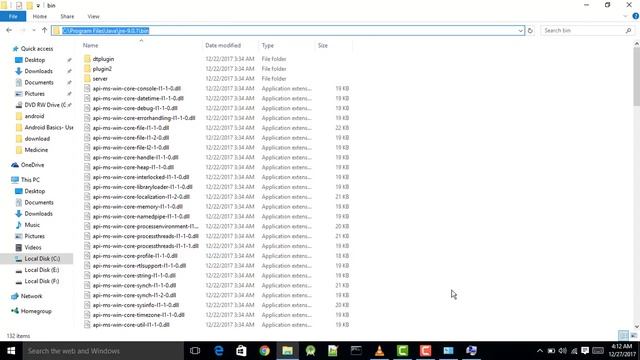
Task: Launch Microsoft Edge from taskbar
Action: click(219, 351)
